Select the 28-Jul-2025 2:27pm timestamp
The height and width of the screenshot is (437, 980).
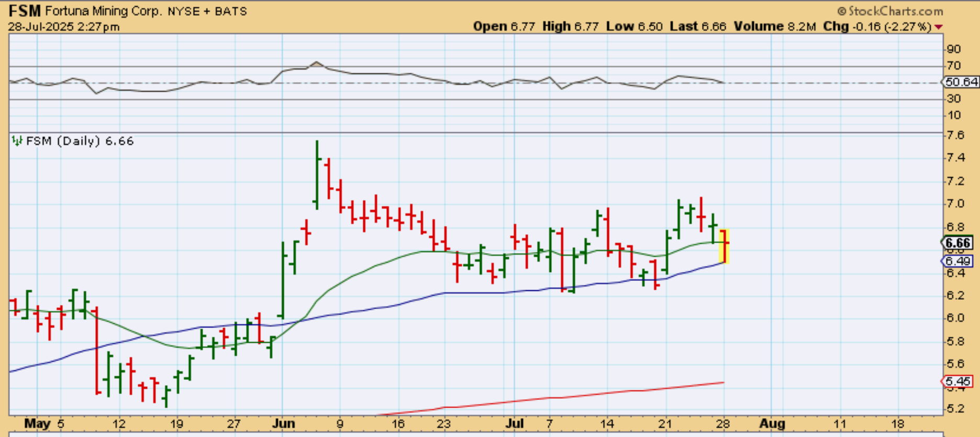pos(64,27)
